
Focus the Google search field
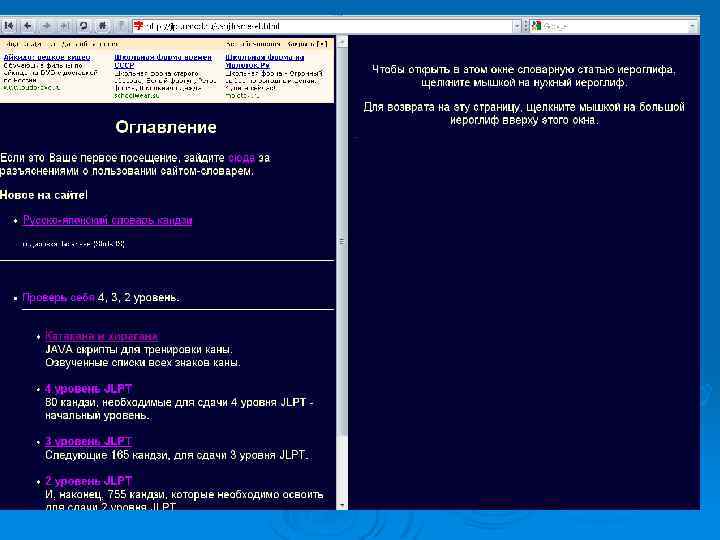(614, 26)
